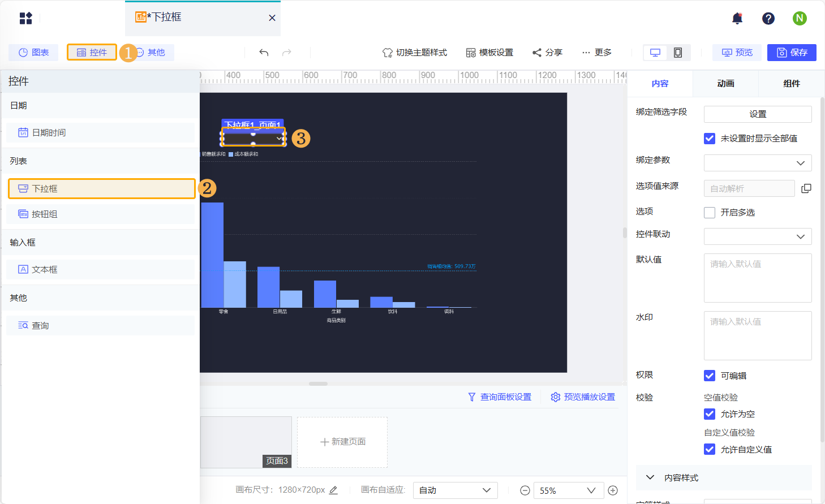Screen dimensions: 825x504
Task: Select the 下拉框 control
Action: coord(102,188)
